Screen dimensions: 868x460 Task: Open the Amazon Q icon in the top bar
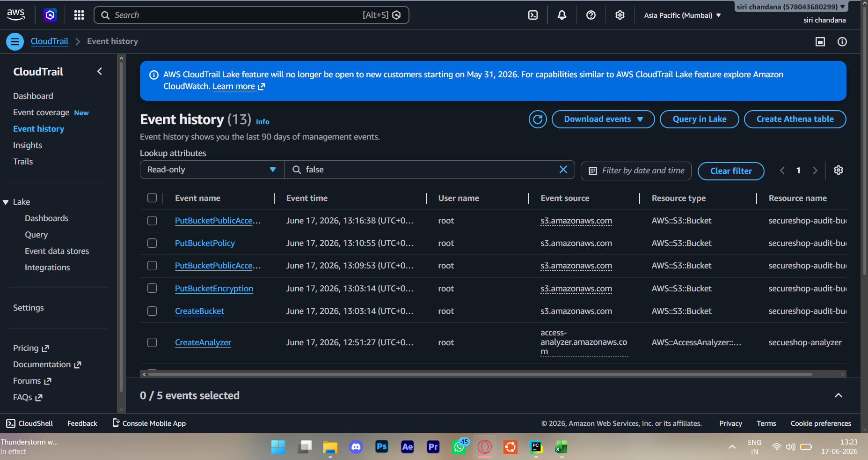(x=50, y=15)
